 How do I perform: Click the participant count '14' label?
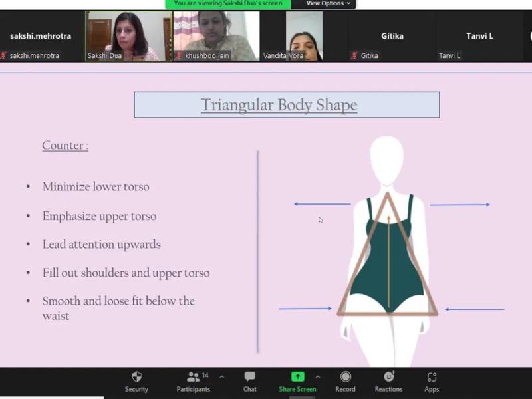tap(205, 375)
